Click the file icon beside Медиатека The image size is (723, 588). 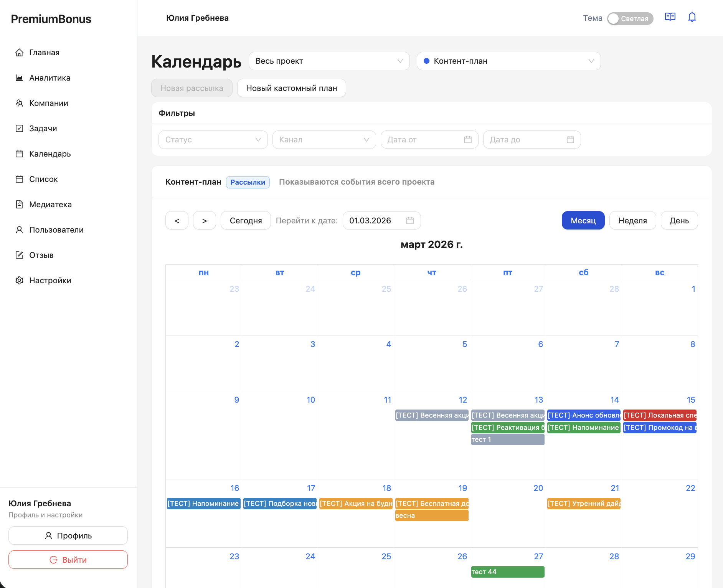19,205
